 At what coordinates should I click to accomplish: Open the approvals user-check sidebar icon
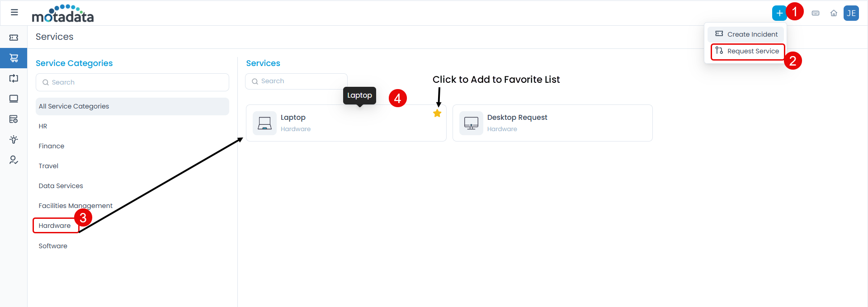pos(14,160)
